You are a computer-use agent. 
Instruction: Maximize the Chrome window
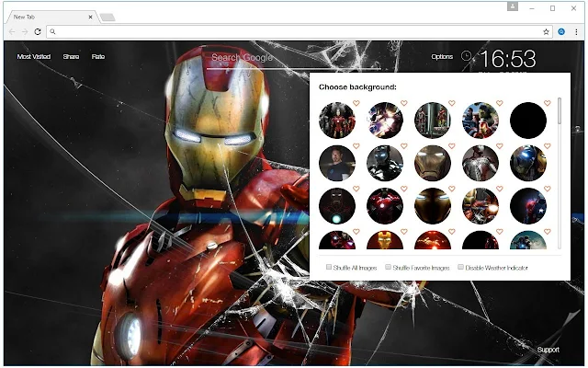[552, 8]
